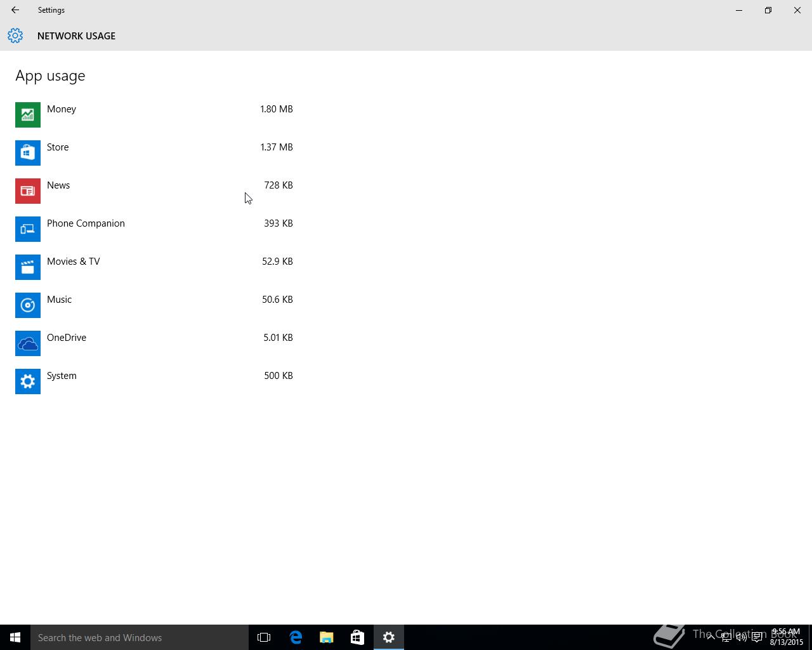This screenshot has height=650, width=812.
Task: Select the News label text
Action: pos(58,185)
